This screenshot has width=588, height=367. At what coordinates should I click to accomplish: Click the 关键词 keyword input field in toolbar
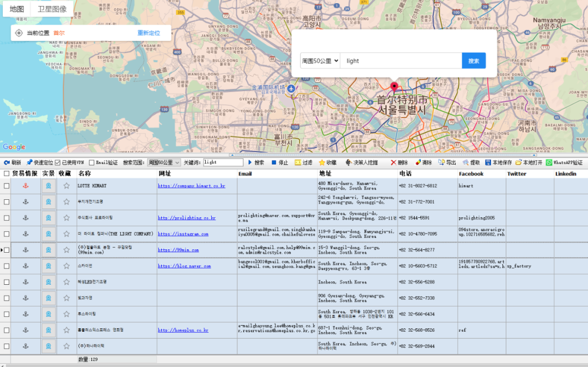pos(223,163)
